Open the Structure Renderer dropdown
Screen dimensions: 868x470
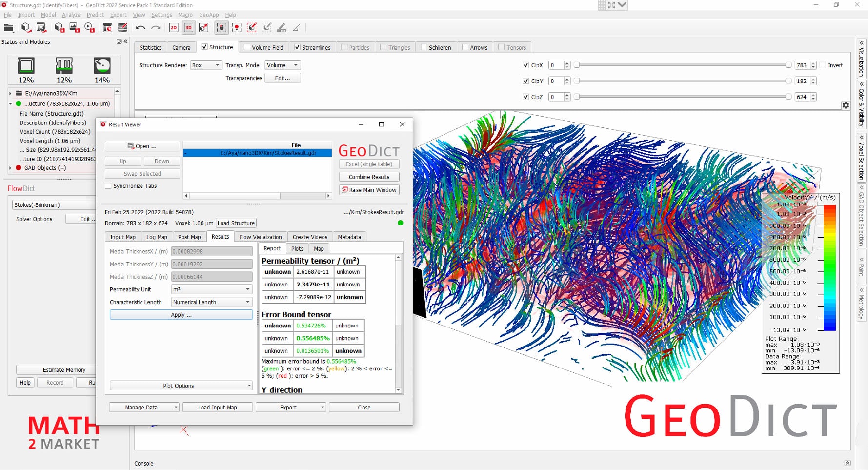205,65
